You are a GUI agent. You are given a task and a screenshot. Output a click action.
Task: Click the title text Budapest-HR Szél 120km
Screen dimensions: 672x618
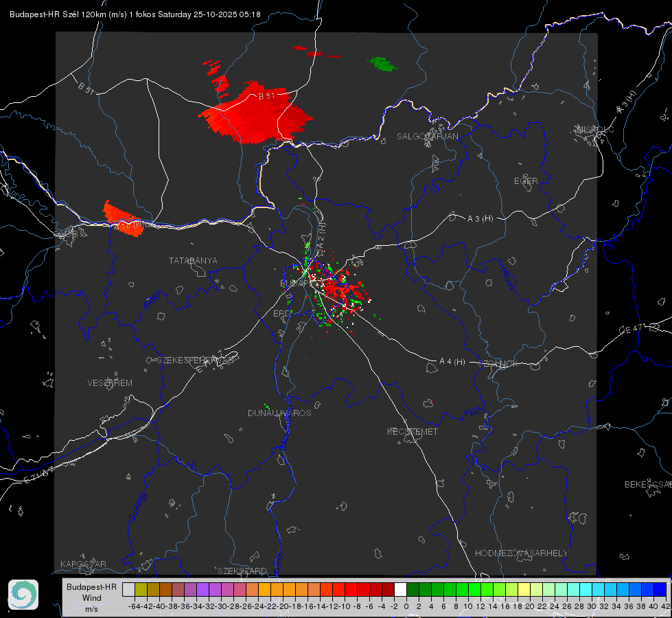pos(58,14)
